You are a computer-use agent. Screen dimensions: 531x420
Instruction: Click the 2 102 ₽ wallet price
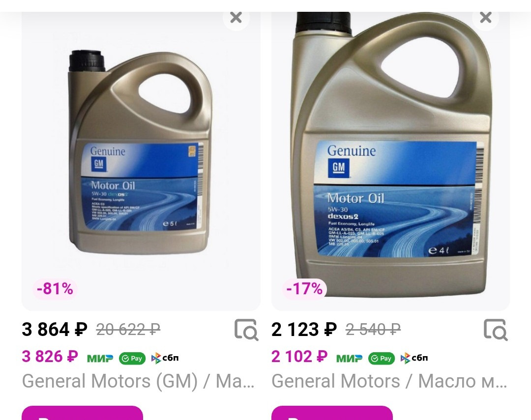pos(299,357)
